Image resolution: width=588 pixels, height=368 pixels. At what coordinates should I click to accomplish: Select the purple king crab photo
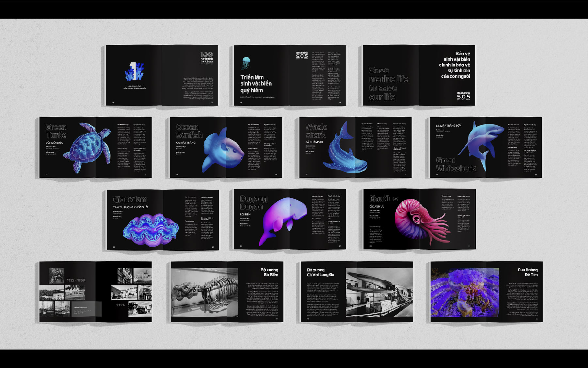[x=465, y=293]
